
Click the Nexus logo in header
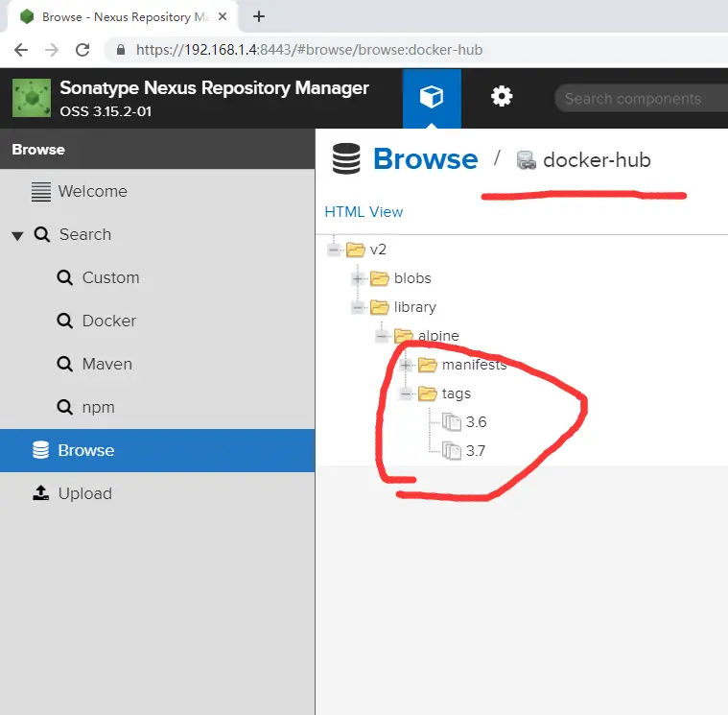(x=32, y=98)
